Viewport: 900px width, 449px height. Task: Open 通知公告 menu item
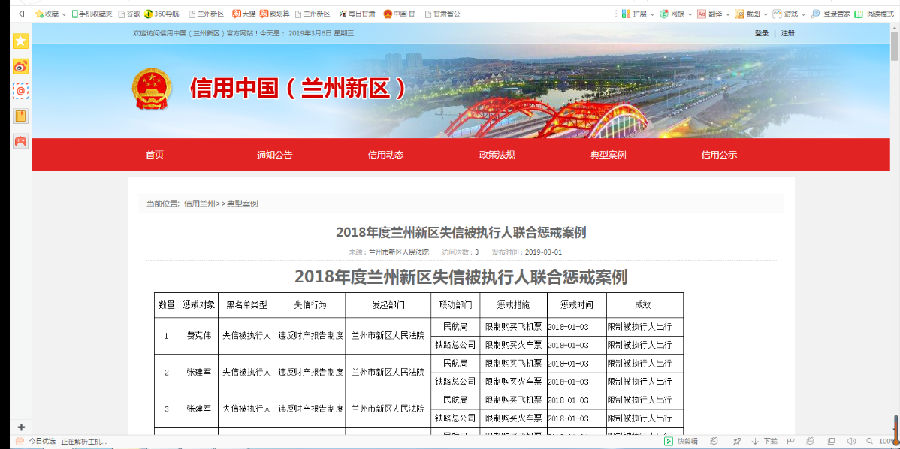[274, 155]
